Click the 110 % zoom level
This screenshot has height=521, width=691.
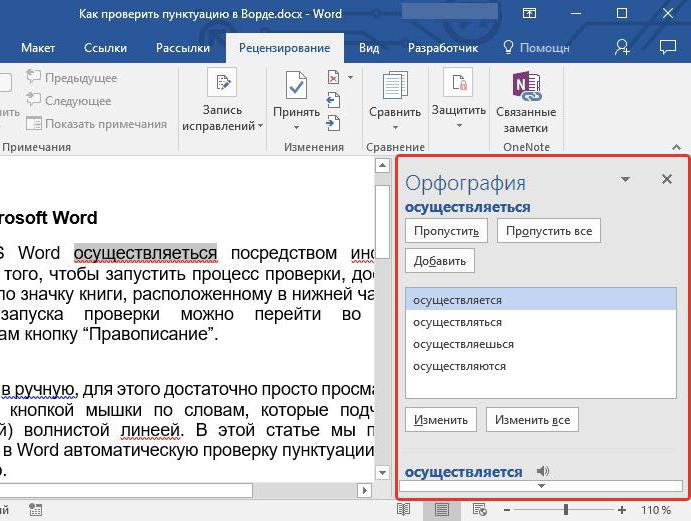(656, 510)
